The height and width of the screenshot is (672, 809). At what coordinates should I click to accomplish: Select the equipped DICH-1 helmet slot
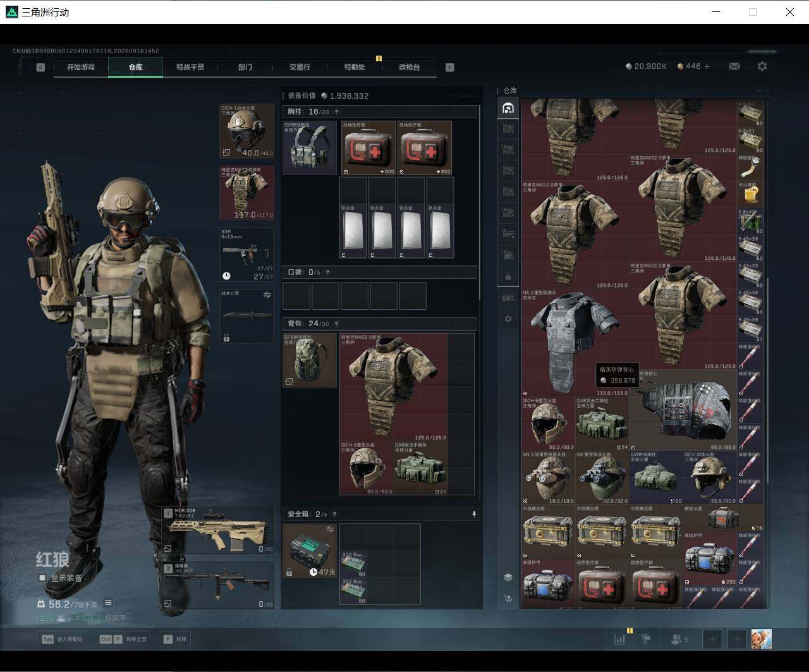coord(247,131)
